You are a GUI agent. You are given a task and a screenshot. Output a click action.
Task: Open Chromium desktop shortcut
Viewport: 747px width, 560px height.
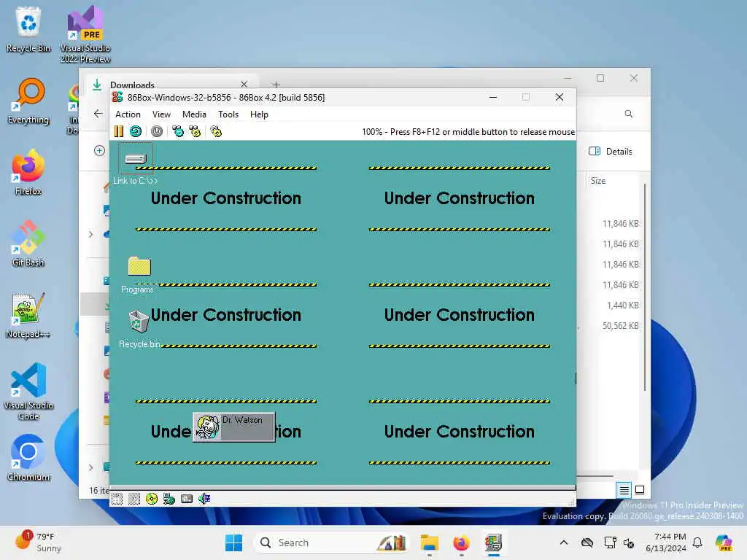(28, 458)
